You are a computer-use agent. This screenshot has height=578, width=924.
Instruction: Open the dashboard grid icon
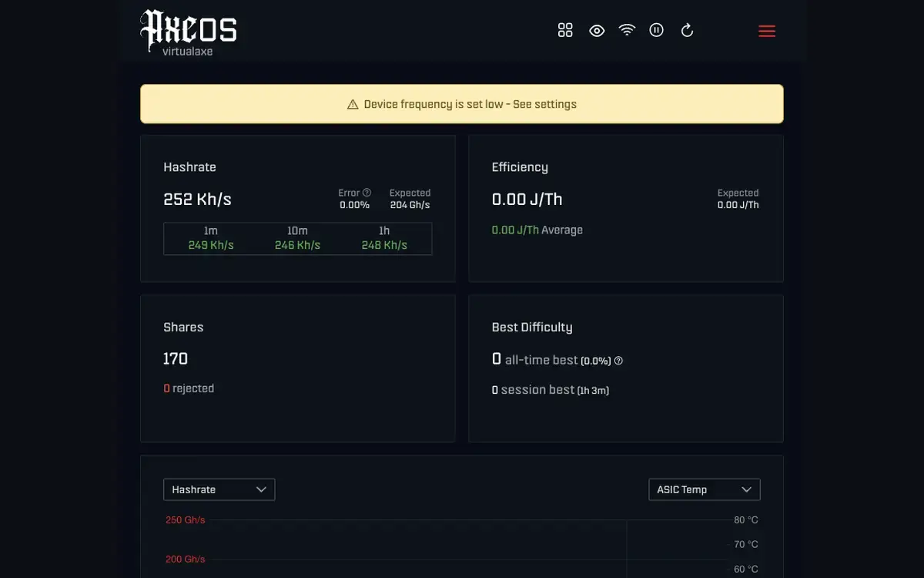click(565, 30)
